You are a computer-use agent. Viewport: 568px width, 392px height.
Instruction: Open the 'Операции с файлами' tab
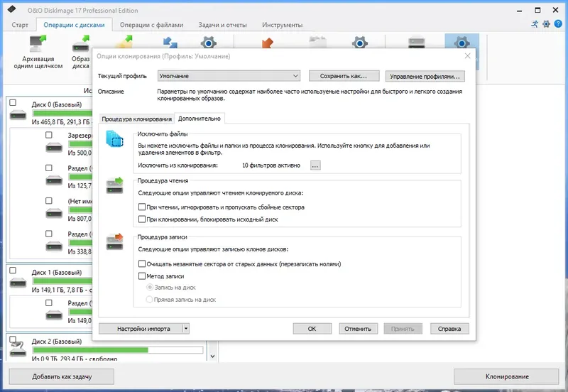pyautogui.click(x=151, y=25)
